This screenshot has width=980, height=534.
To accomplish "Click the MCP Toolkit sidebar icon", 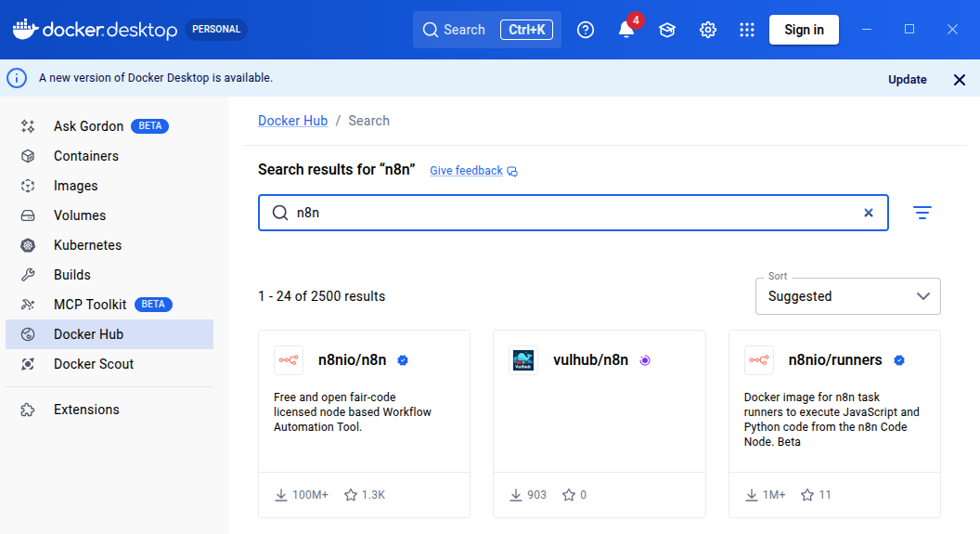I will coord(28,305).
